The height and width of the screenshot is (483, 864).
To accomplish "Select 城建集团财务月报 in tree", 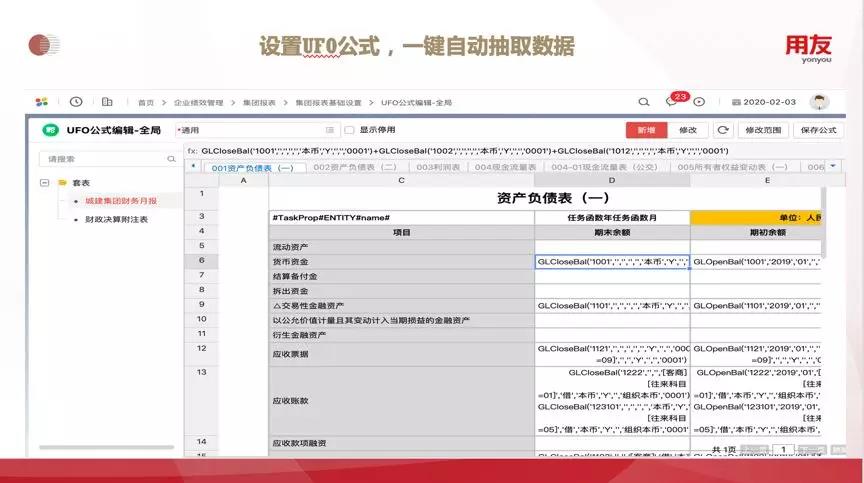I will [x=121, y=201].
